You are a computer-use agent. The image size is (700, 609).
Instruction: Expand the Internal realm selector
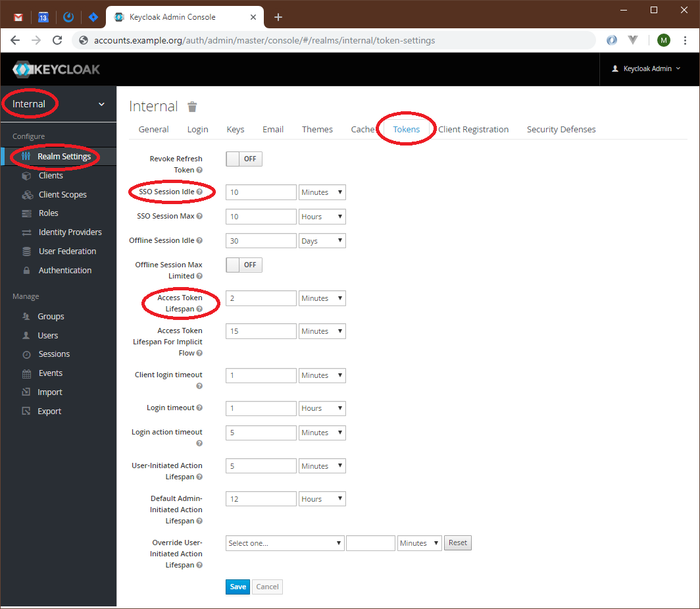[x=58, y=104]
